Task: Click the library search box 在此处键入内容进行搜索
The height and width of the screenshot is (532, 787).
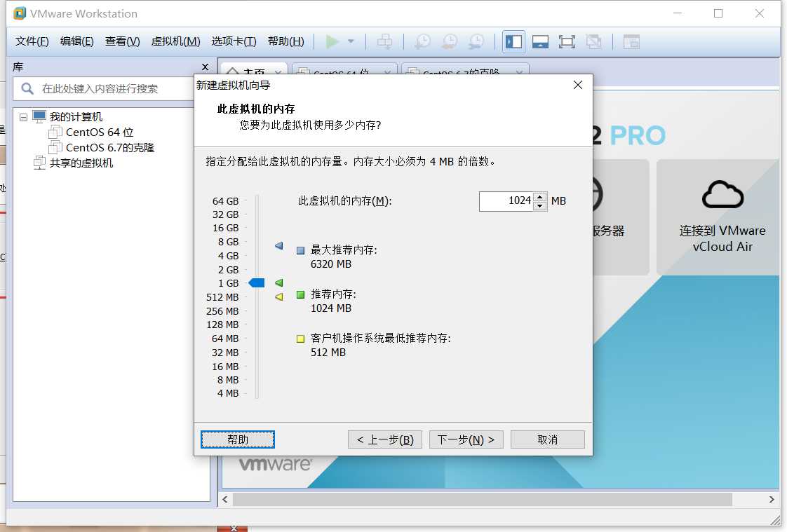Action: [x=103, y=89]
